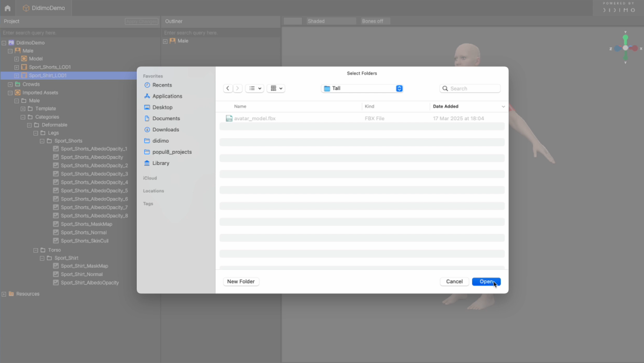Select Sport_Shorts_MaskMap texture
This screenshot has height=363, width=644.
click(x=86, y=224)
